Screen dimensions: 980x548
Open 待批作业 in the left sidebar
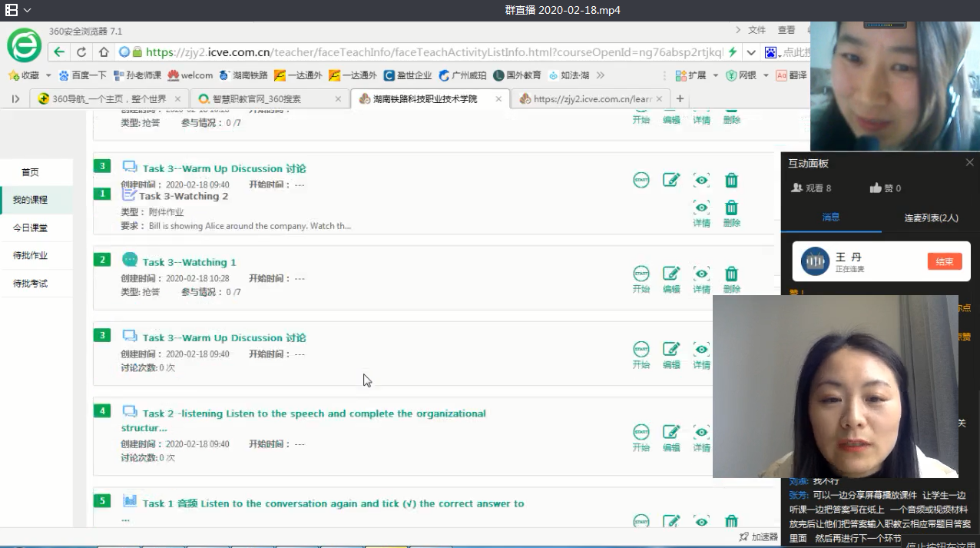tap(30, 255)
